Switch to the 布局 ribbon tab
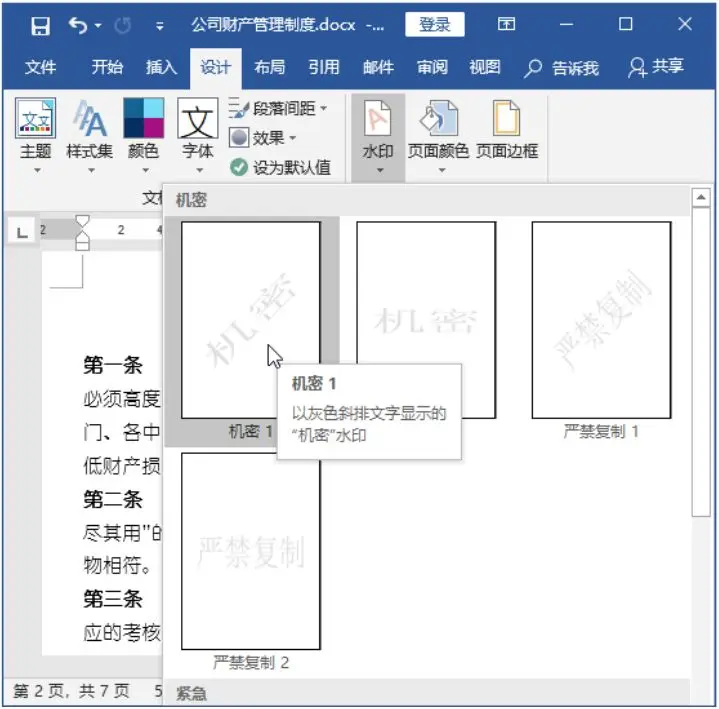The height and width of the screenshot is (709, 719). [x=270, y=67]
